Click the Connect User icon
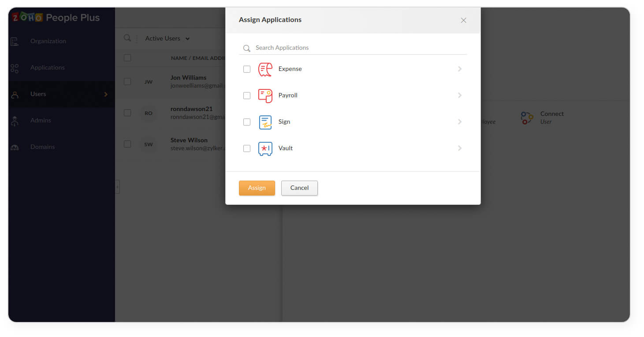 tap(527, 118)
